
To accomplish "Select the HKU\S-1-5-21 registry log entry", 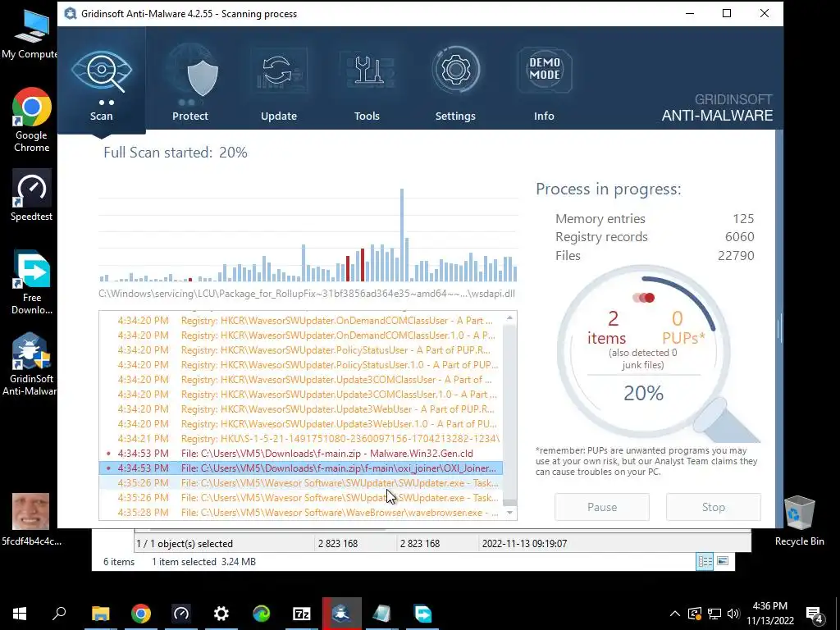I will [x=301, y=439].
